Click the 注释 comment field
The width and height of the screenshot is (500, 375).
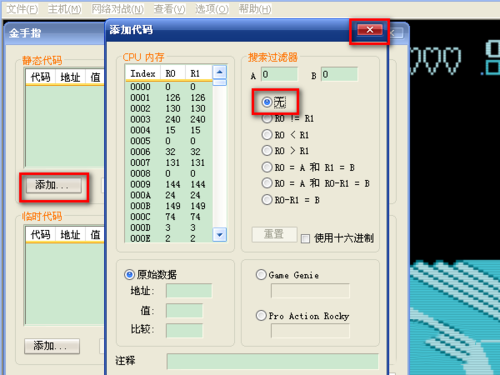pyautogui.click(x=272, y=361)
